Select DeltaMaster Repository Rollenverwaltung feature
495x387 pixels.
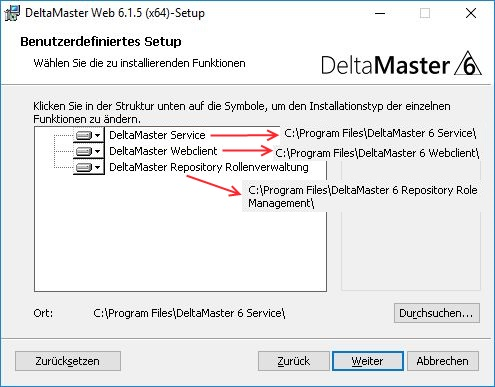pyautogui.click(x=209, y=167)
